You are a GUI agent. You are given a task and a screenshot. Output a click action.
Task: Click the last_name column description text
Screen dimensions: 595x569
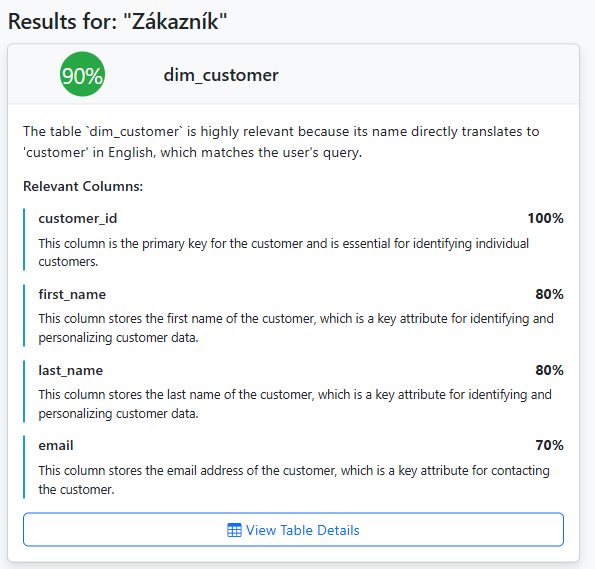coord(295,404)
